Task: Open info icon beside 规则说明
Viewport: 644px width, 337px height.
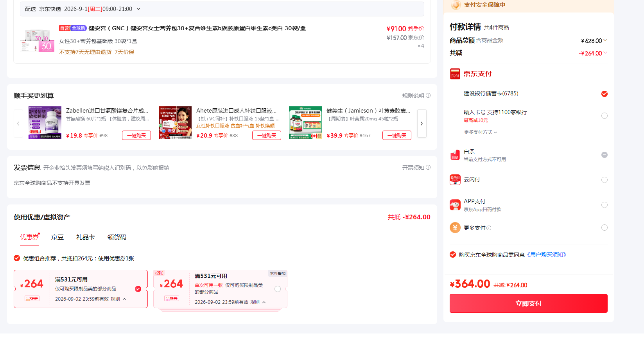Action: (428, 95)
